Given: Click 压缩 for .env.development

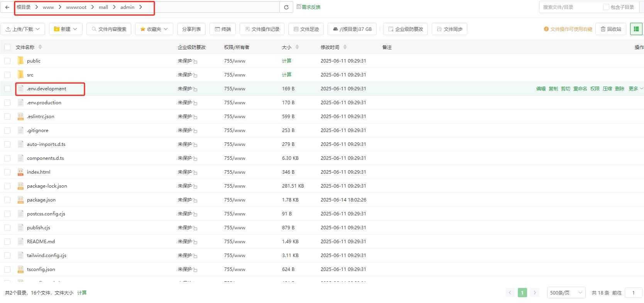Looking at the screenshot, I should [x=607, y=89].
